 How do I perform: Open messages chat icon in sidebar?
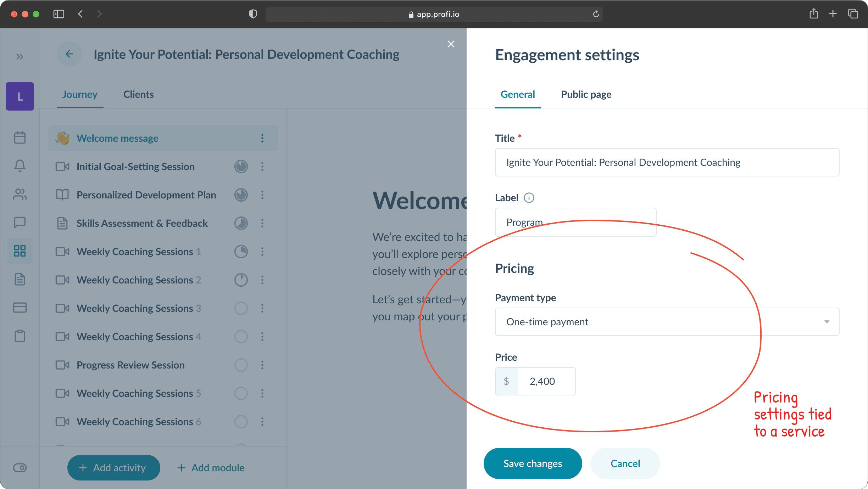[20, 223]
